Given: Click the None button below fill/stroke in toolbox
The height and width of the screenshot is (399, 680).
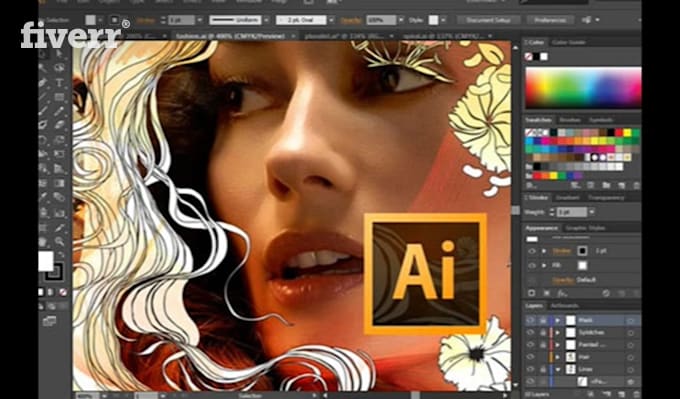Looking at the screenshot, I should [x=63, y=291].
